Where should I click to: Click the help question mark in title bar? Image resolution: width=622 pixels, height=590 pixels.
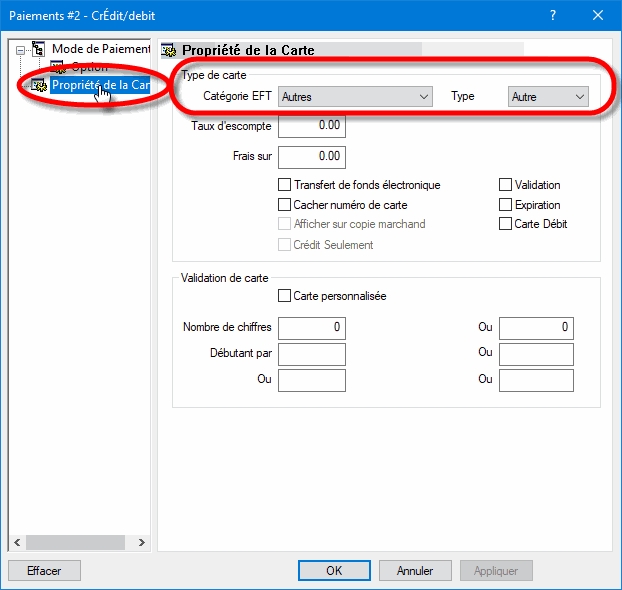[552, 15]
